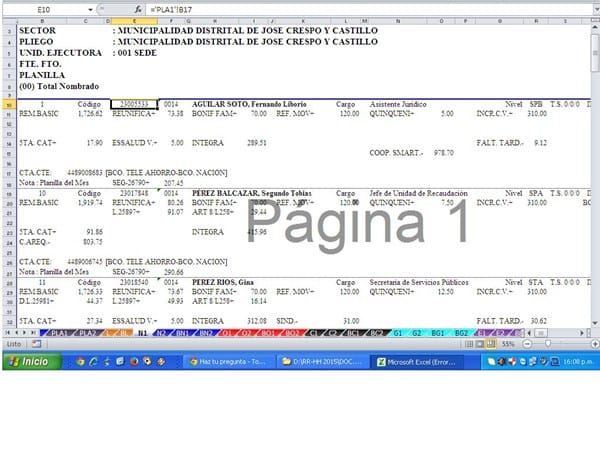Image resolution: width=600 pixels, height=450 pixels.
Task: Click system tray clock 16:08 p.m.
Action: point(578,362)
